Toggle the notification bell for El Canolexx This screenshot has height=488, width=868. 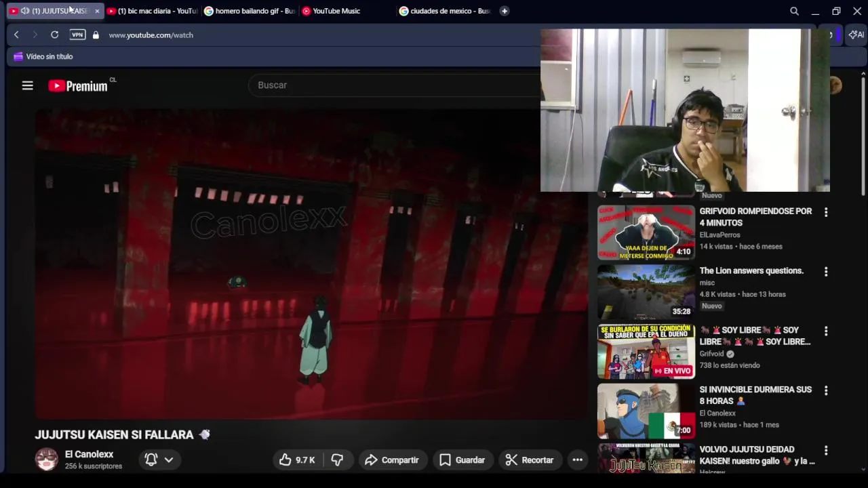151,460
